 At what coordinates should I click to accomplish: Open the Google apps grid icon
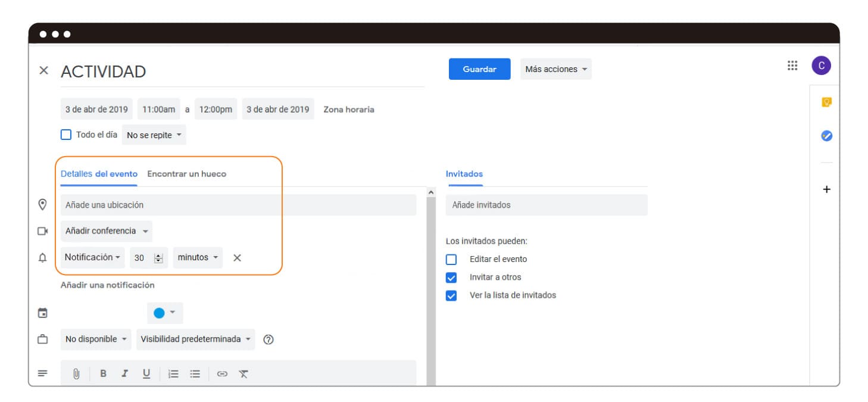coord(792,66)
